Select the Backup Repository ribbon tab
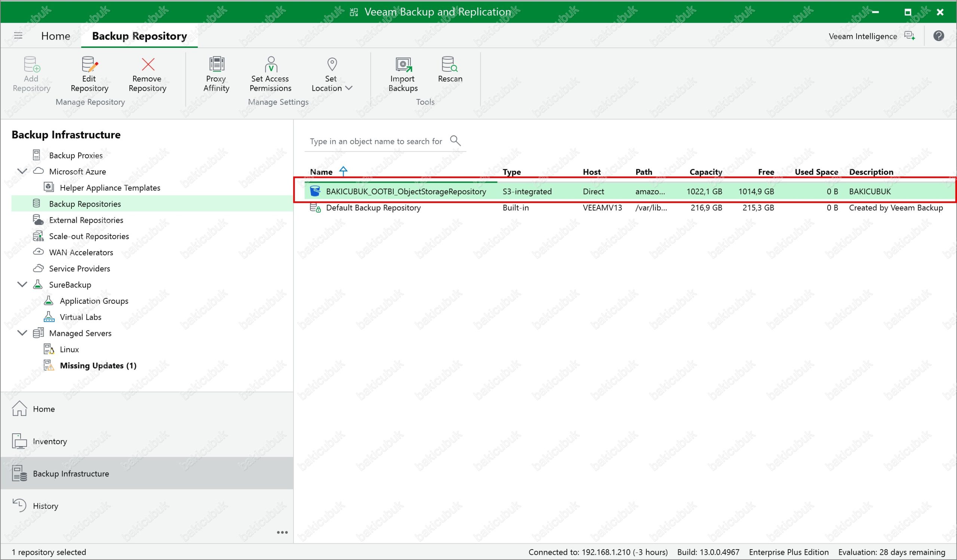957x560 pixels. (x=139, y=36)
